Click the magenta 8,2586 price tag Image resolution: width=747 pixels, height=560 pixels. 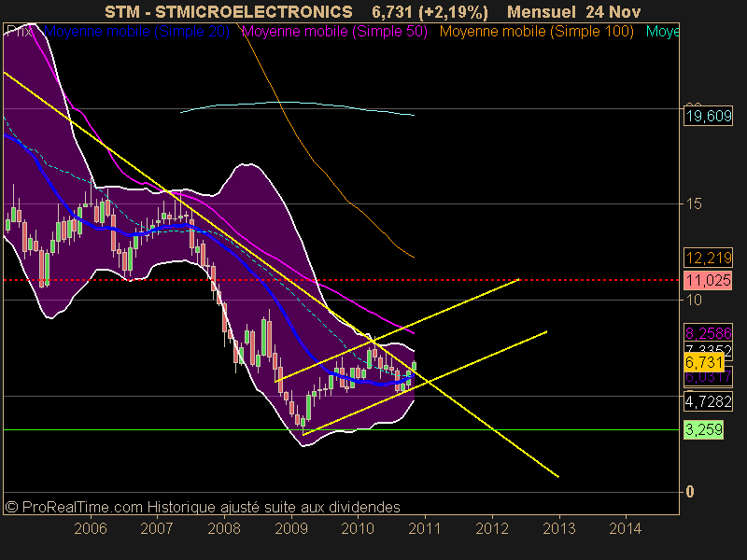[x=709, y=333]
